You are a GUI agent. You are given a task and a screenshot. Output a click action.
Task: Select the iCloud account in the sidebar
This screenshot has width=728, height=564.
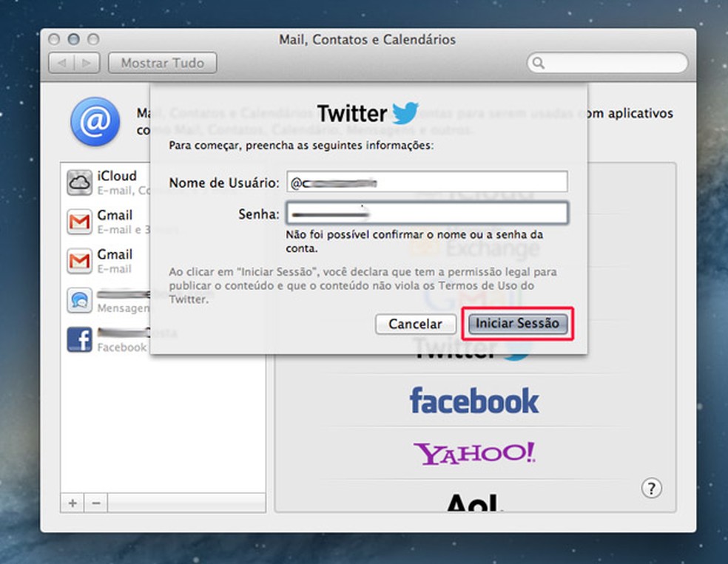pos(80,182)
